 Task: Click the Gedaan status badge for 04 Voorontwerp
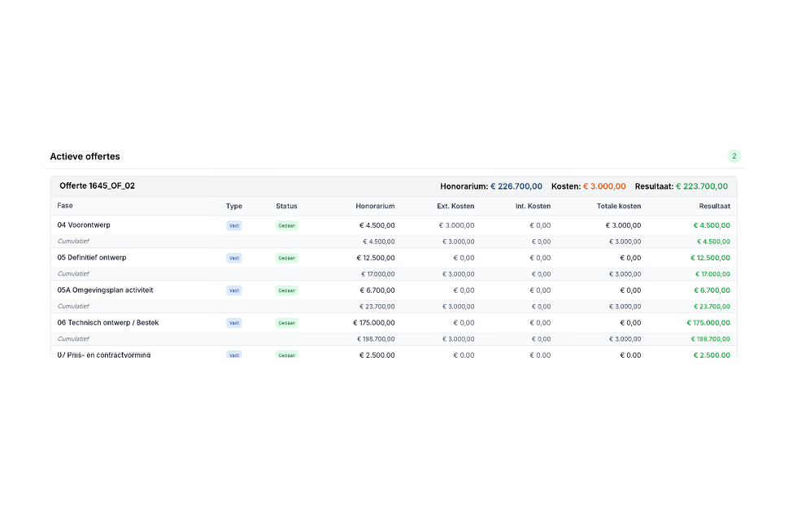286,226
